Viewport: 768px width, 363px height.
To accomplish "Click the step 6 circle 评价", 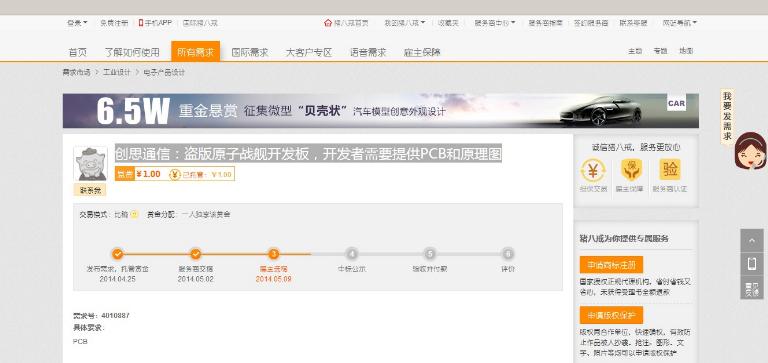I will click(x=508, y=254).
